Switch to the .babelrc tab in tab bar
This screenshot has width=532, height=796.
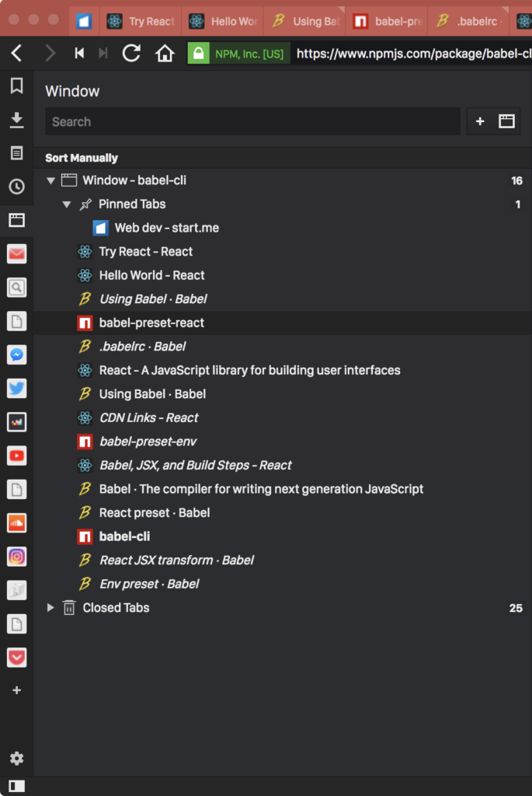[469, 21]
